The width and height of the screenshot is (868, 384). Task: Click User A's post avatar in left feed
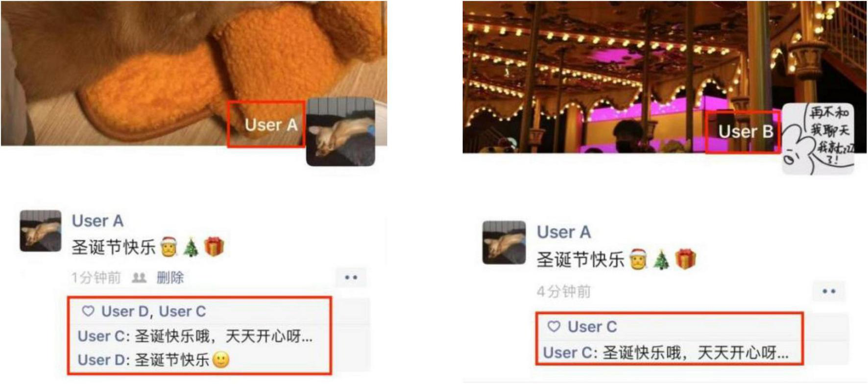pyautogui.click(x=41, y=231)
